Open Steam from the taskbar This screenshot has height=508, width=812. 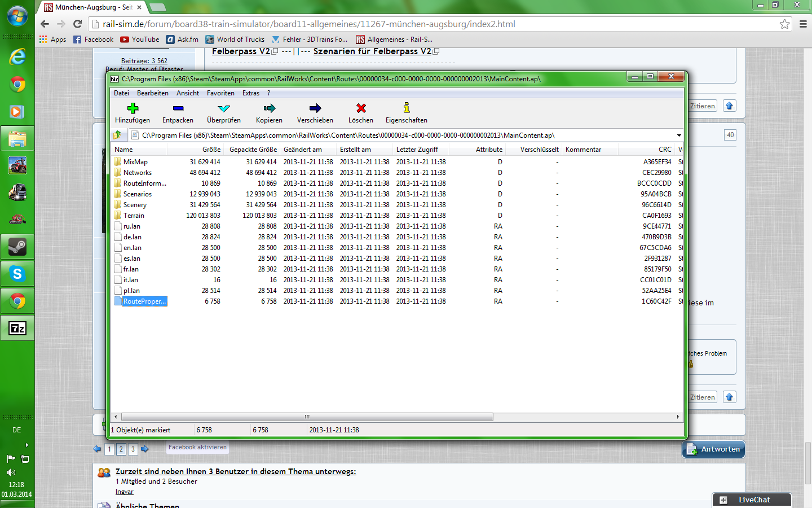17,247
